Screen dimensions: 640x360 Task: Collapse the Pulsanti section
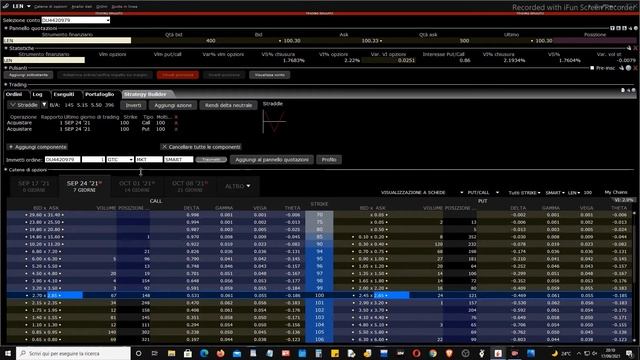point(6,68)
